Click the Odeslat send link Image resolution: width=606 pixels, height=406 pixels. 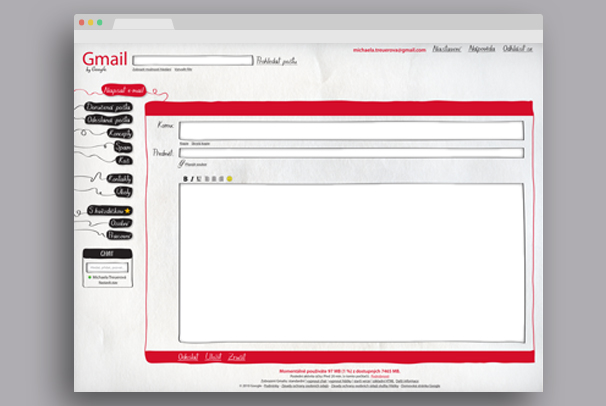click(187, 356)
